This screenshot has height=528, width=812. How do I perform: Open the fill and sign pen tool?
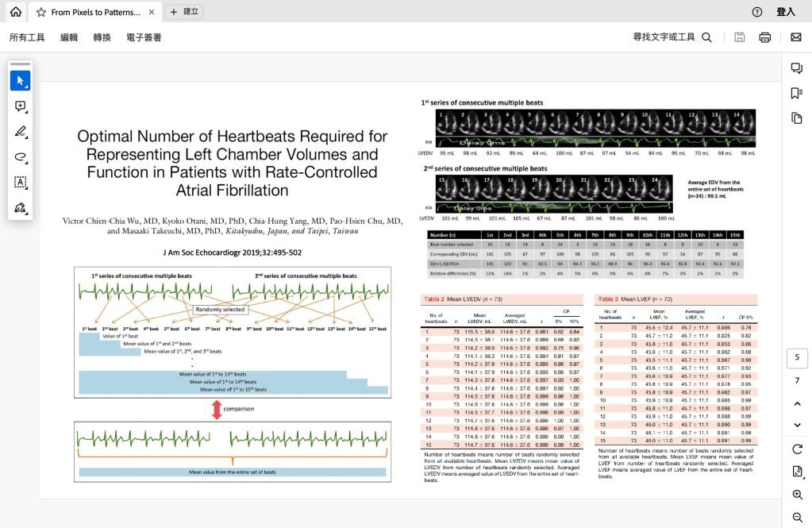[20, 208]
